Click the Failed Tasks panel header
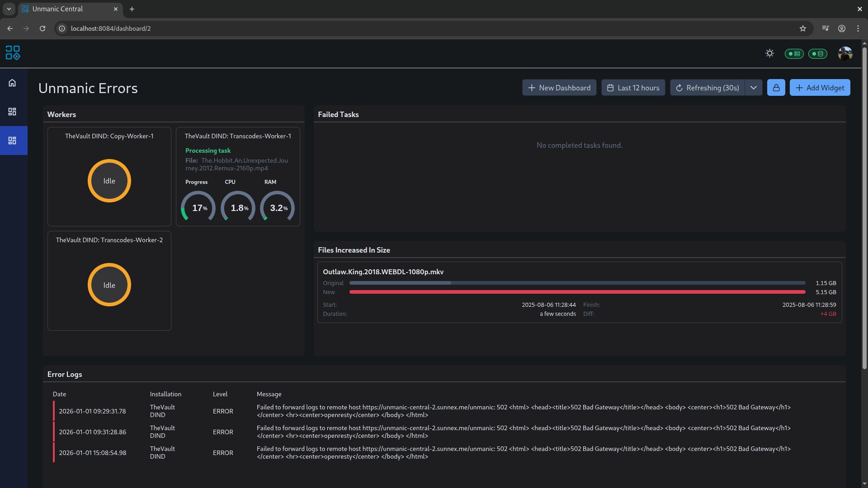The height and width of the screenshot is (488, 868). coord(338,114)
